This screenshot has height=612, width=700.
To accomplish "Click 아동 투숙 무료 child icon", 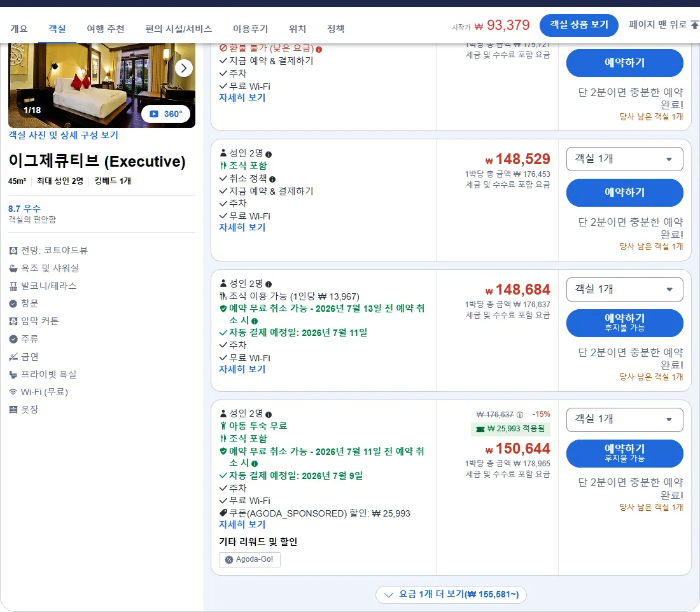I will pyautogui.click(x=223, y=426).
